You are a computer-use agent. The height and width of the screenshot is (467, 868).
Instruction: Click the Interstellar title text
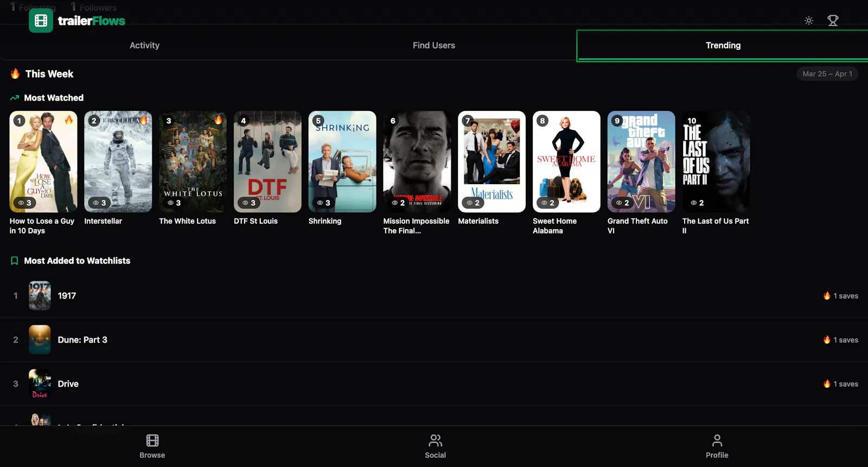click(103, 221)
